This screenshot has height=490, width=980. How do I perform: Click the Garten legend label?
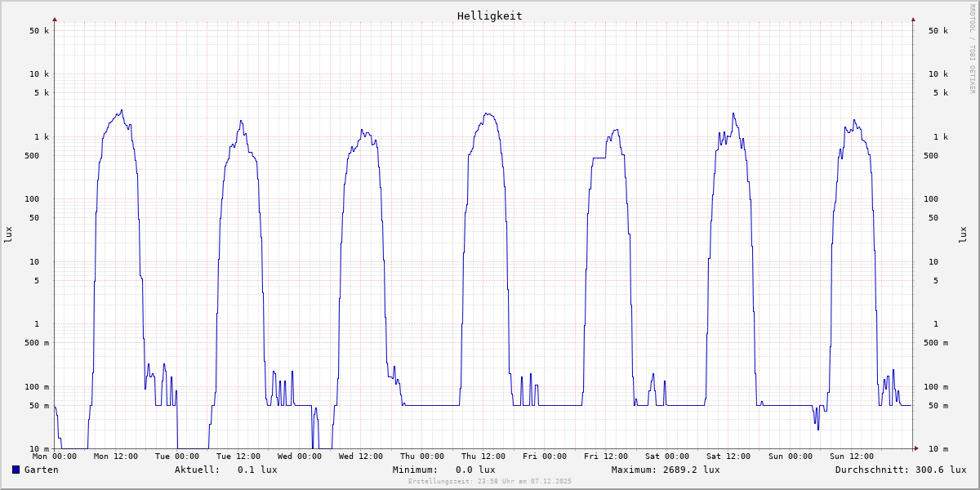click(x=41, y=470)
